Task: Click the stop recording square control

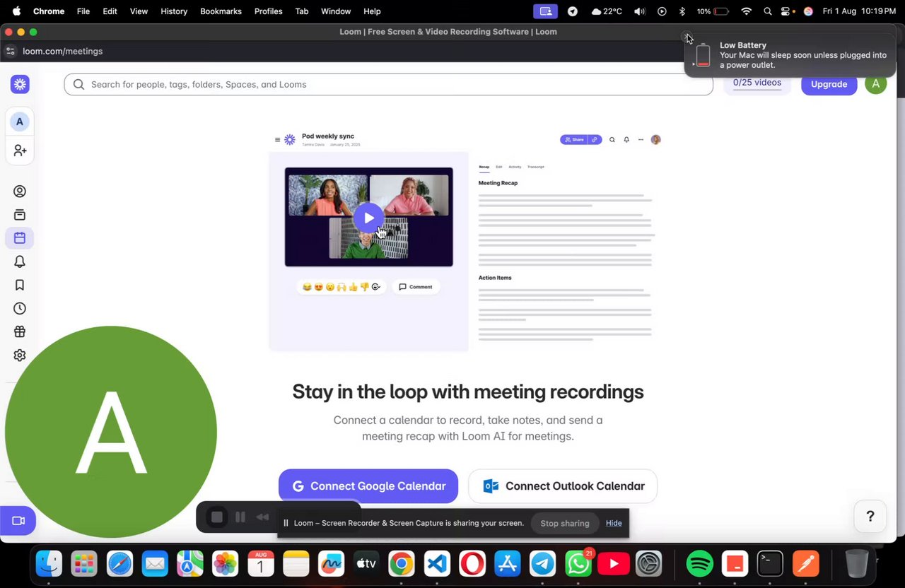Action: tap(217, 517)
